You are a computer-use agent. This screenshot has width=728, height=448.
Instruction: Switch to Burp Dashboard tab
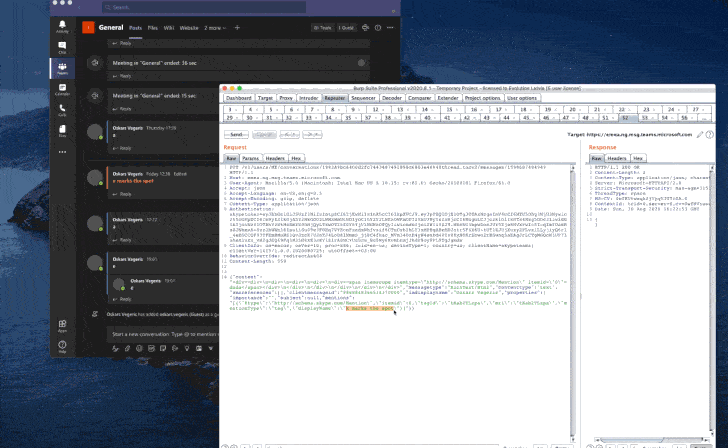(x=239, y=98)
